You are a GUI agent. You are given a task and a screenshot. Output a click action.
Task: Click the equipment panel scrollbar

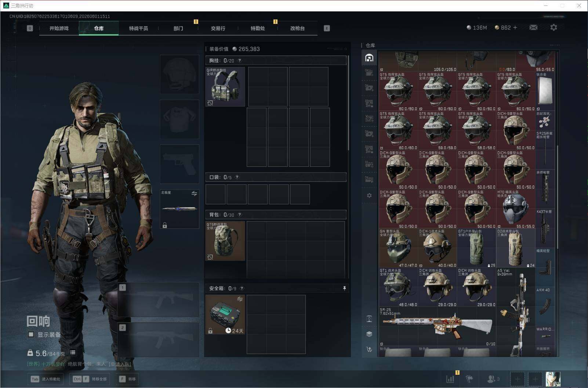(348, 103)
